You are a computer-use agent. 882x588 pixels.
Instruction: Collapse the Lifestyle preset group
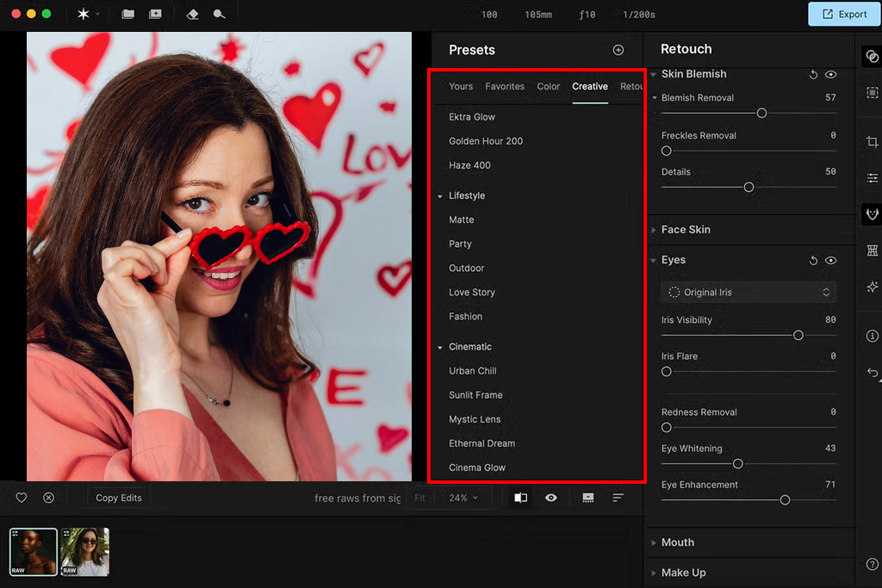pos(440,196)
